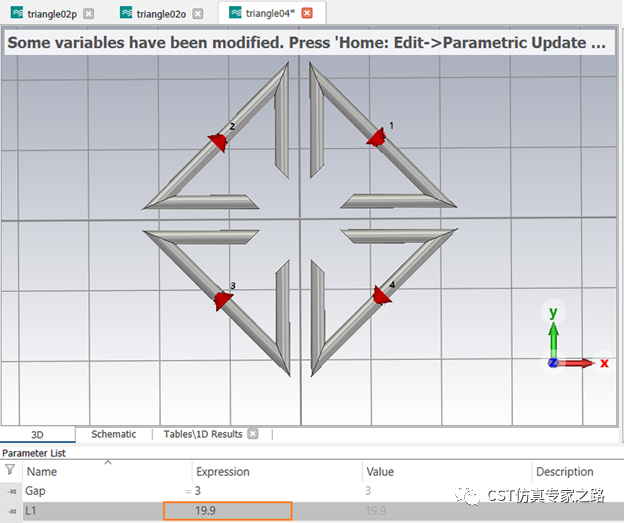
Task: Click the sort arrow above Name column
Action: pos(108,462)
